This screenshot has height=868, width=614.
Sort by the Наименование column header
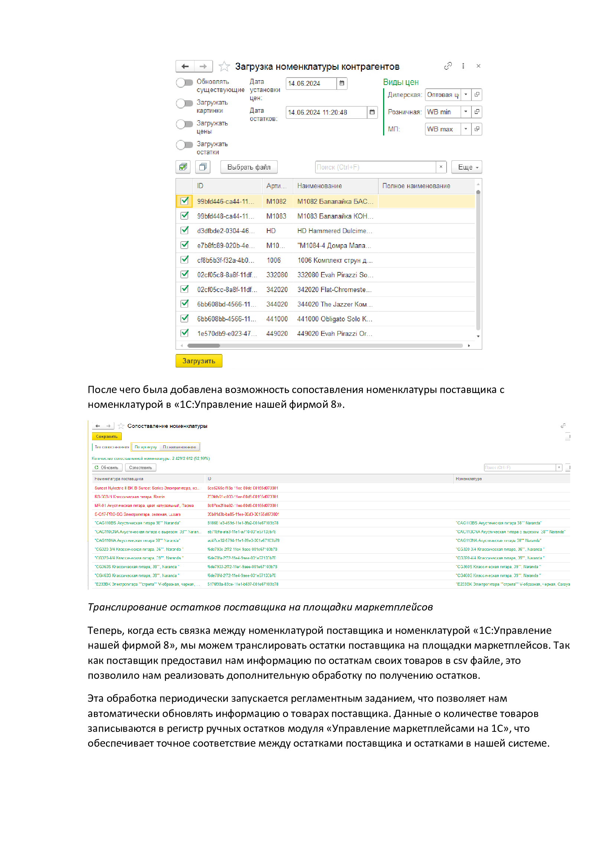[x=335, y=186]
